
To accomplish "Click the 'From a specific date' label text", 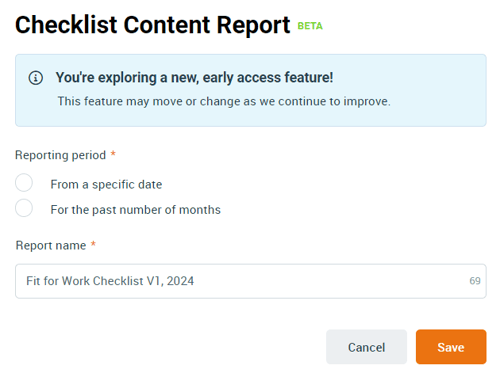I will tap(106, 184).
